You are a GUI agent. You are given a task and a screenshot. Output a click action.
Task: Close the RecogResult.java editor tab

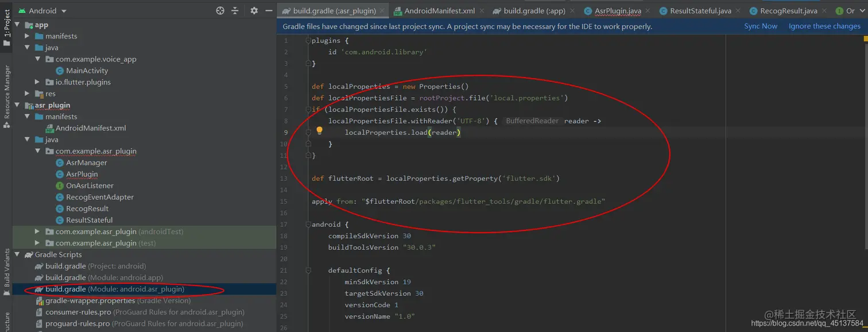[824, 11]
